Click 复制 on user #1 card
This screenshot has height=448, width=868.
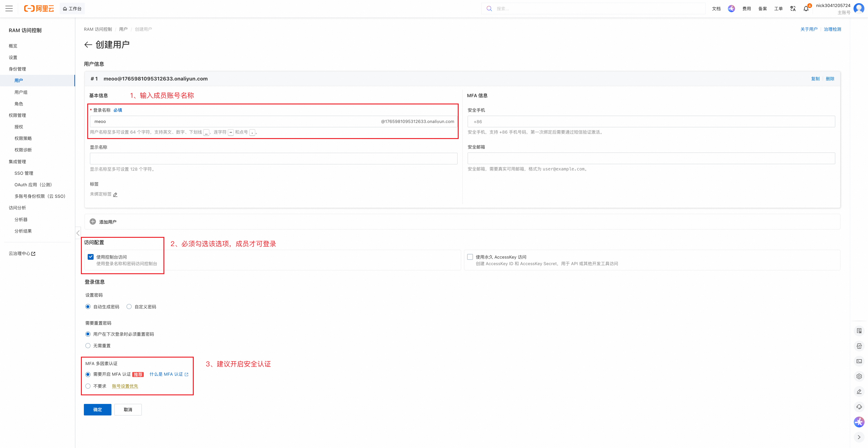pyautogui.click(x=815, y=78)
